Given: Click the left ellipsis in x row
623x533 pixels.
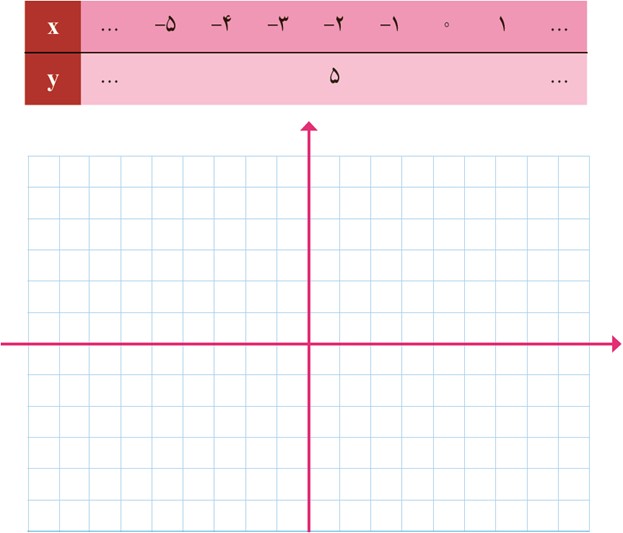Looking at the screenshot, I should point(109,29).
